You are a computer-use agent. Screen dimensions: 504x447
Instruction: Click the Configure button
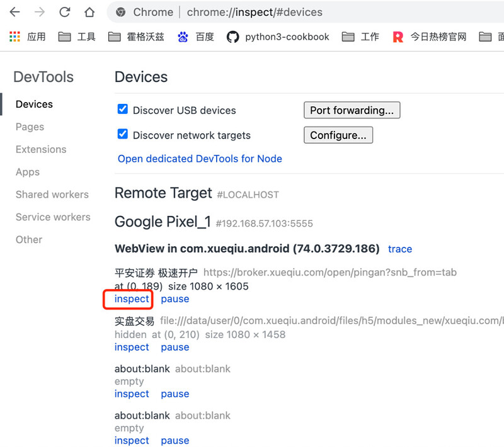(338, 135)
